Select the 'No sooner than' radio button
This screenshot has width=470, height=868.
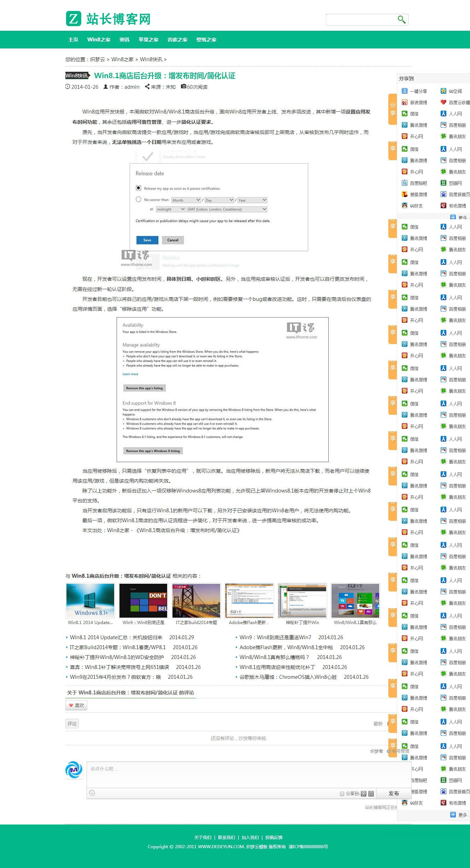pos(139,199)
